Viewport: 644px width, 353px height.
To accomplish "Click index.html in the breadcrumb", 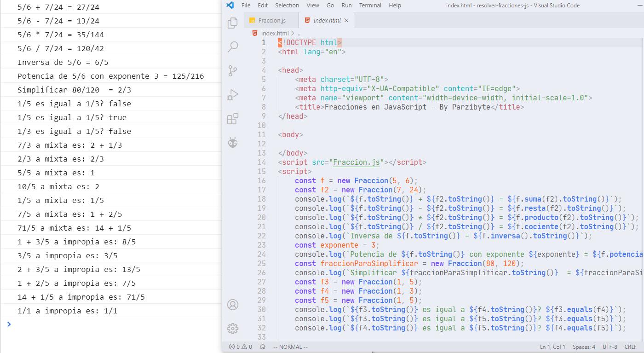I will click(275, 33).
